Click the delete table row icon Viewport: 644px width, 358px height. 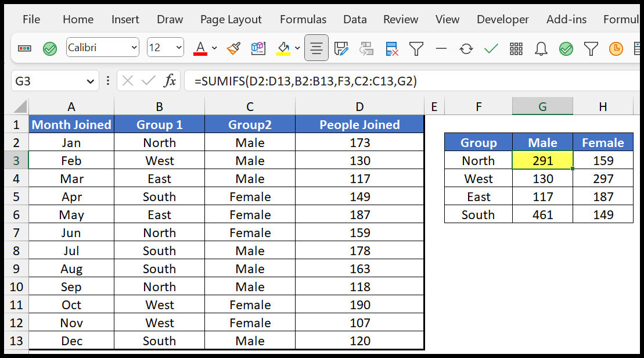392,48
